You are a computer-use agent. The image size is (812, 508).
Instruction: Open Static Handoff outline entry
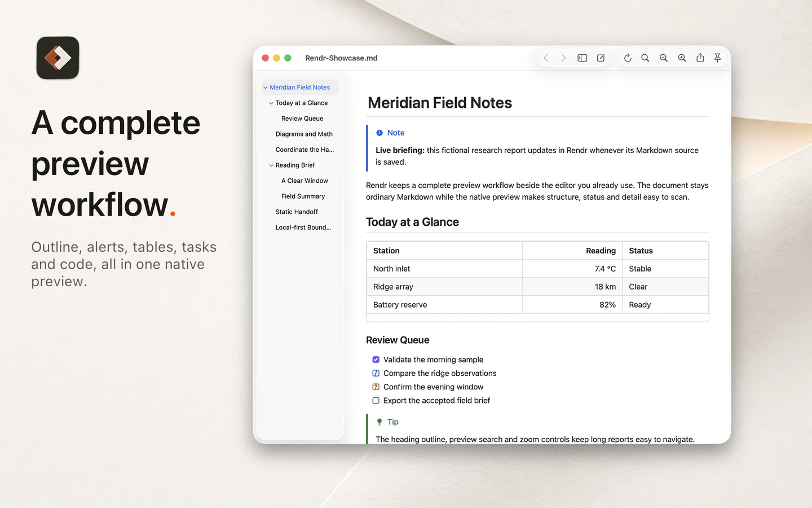point(297,212)
